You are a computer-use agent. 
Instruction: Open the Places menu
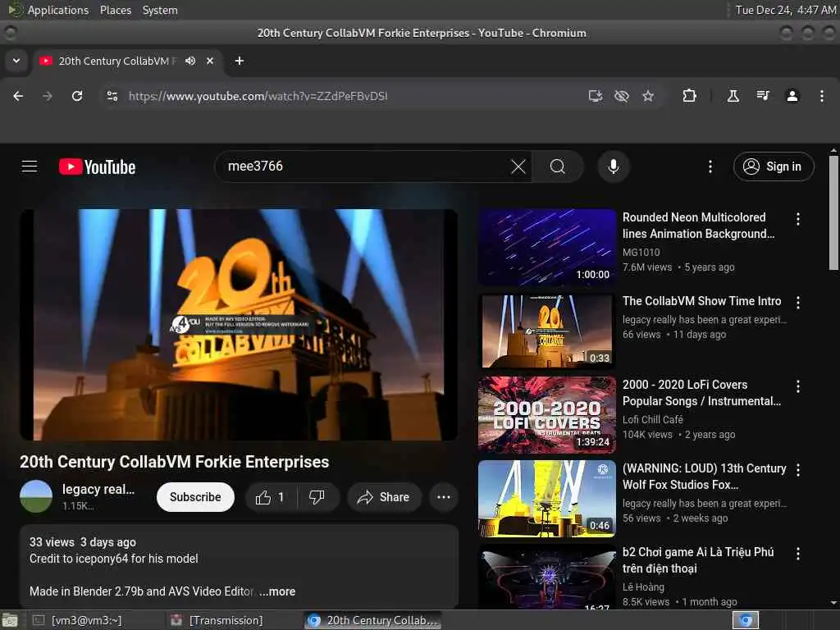(x=115, y=10)
